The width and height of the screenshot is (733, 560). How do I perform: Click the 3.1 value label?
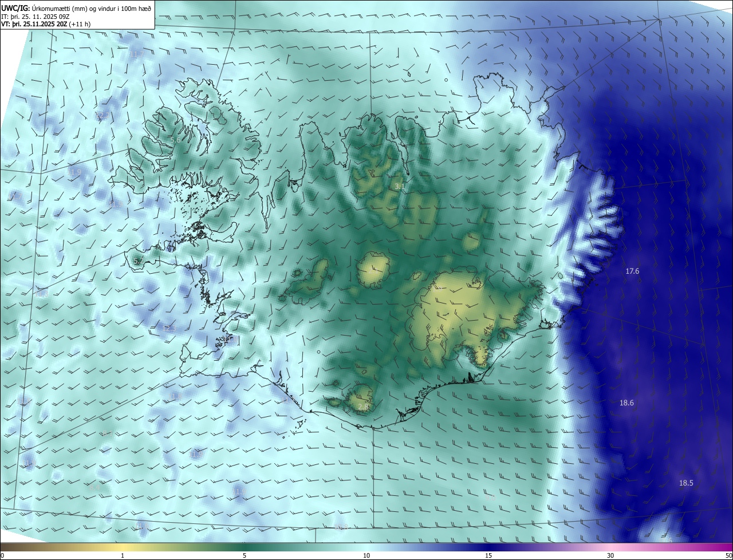point(400,187)
